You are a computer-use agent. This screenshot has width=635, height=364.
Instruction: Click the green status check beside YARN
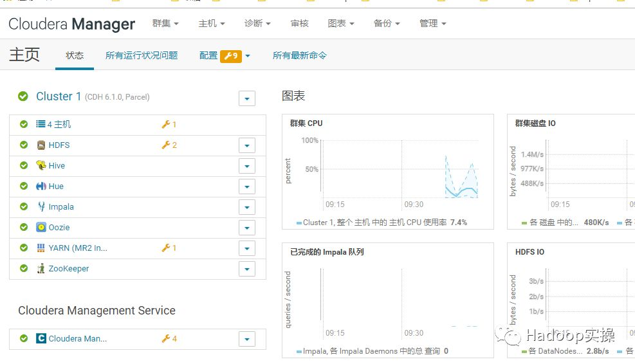(24, 248)
